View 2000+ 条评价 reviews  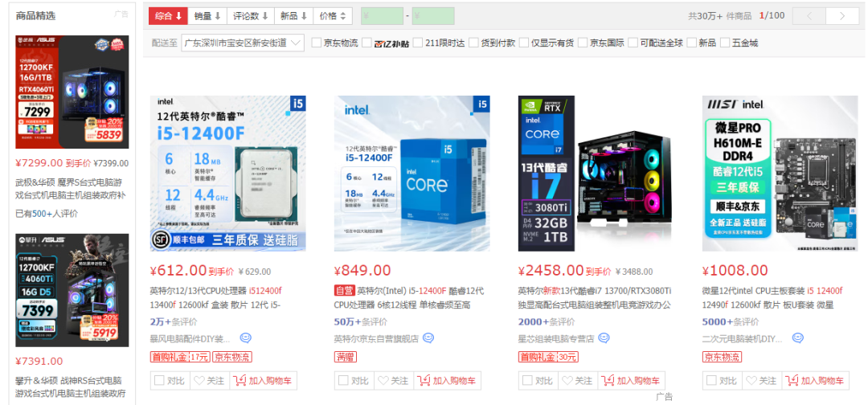(x=547, y=322)
